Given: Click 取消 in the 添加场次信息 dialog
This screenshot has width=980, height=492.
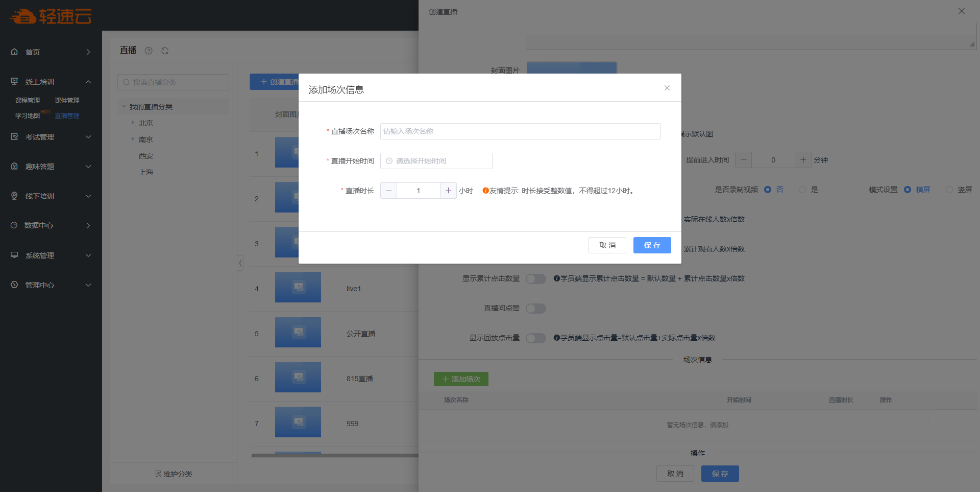Looking at the screenshot, I should [x=607, y=245].
